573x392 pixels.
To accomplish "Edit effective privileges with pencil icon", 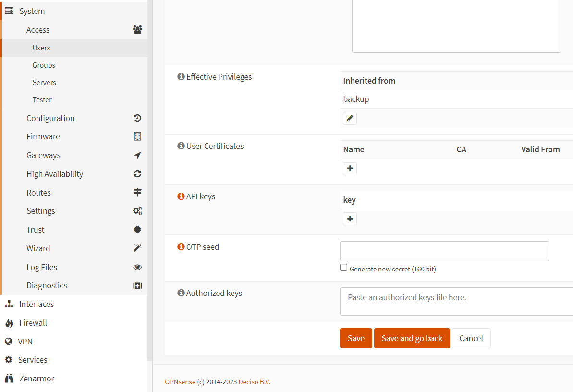I will pos(350,118).
